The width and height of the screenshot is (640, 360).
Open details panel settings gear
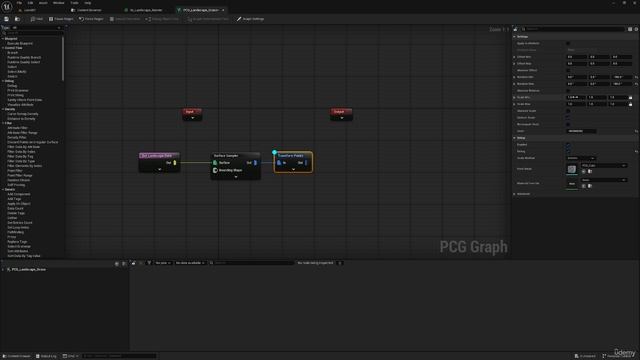coord(636,29)
